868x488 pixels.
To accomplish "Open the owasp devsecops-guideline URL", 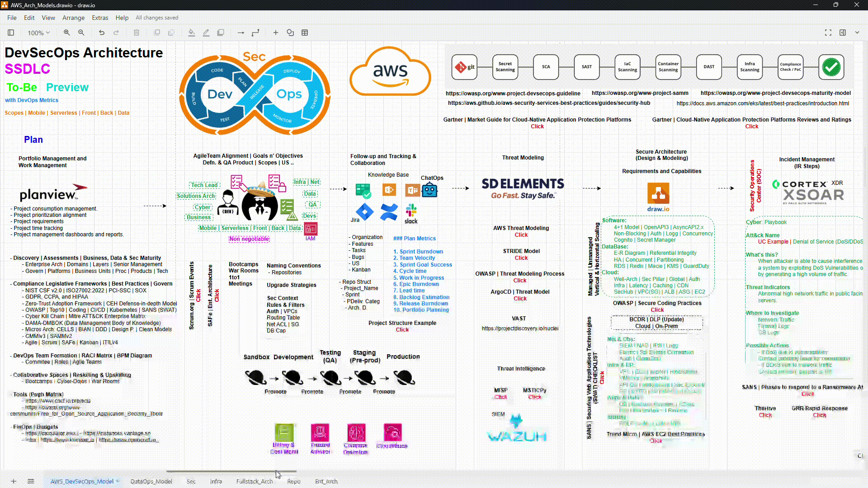I will coord(513,94).
